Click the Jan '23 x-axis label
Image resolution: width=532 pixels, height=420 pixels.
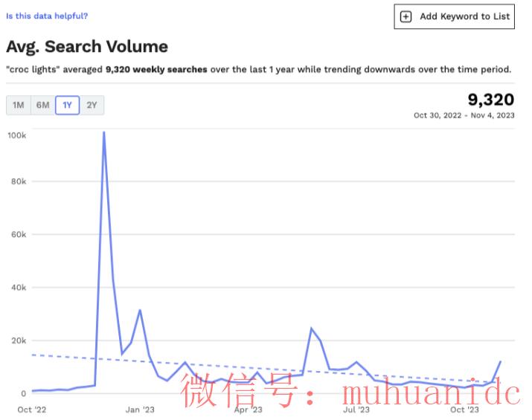[140, 410]
